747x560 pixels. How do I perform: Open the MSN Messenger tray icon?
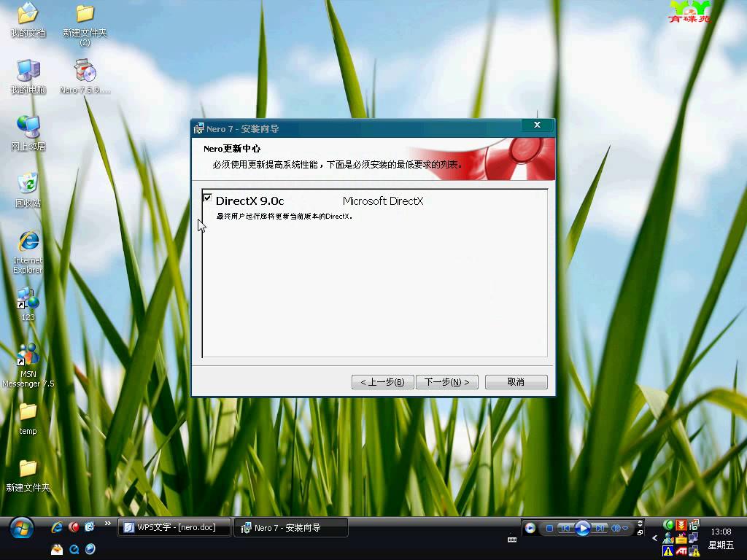(668, 538)
